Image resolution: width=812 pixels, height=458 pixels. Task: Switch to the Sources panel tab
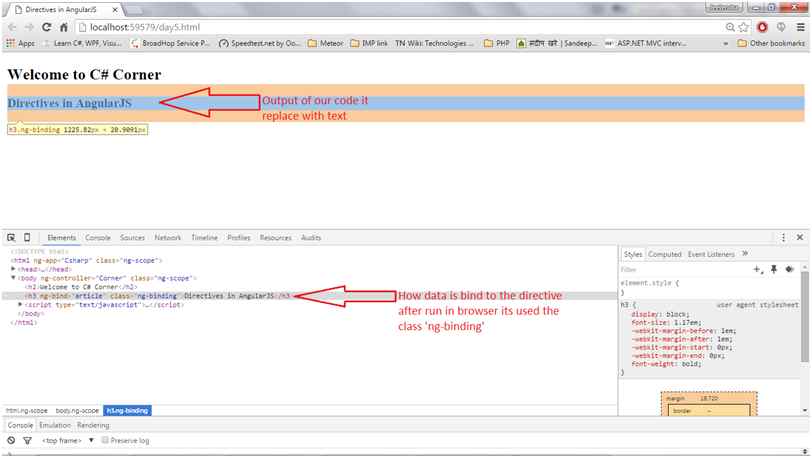(133, 237)
